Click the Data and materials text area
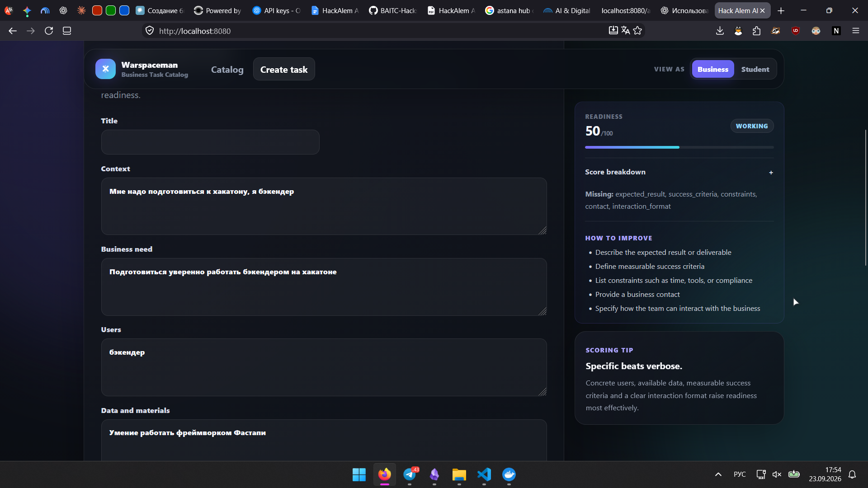Image resolution: width=868 pixels, height=488 pixels. (x=324, y=440)
